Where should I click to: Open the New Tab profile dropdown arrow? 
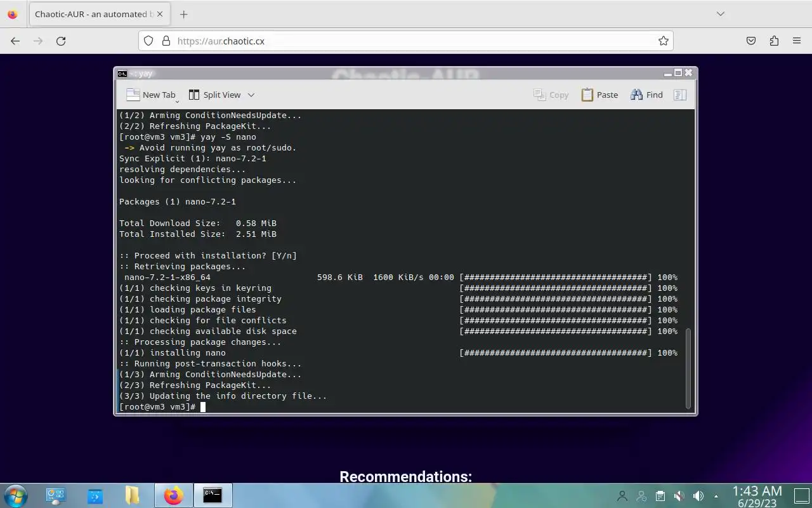(178, 100)
